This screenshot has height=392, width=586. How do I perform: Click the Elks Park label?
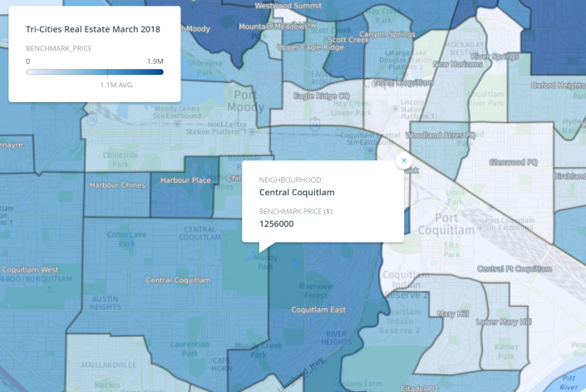[451, 250]
